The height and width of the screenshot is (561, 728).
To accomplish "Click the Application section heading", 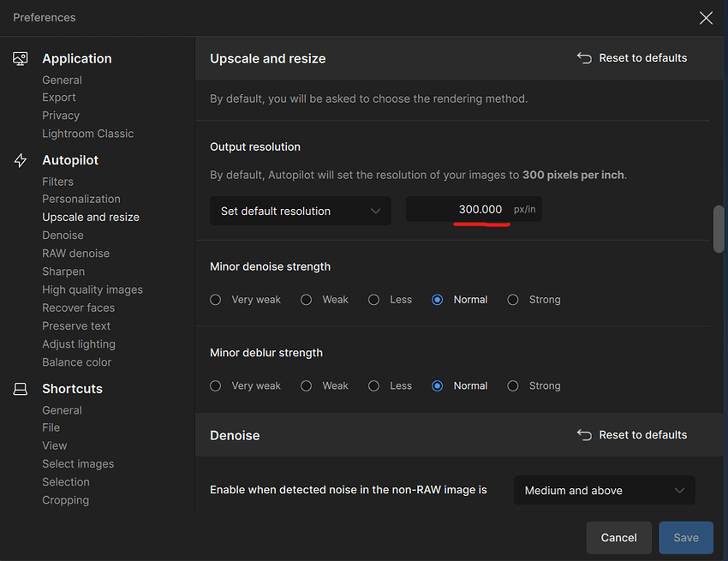I will tap(77, 58).
